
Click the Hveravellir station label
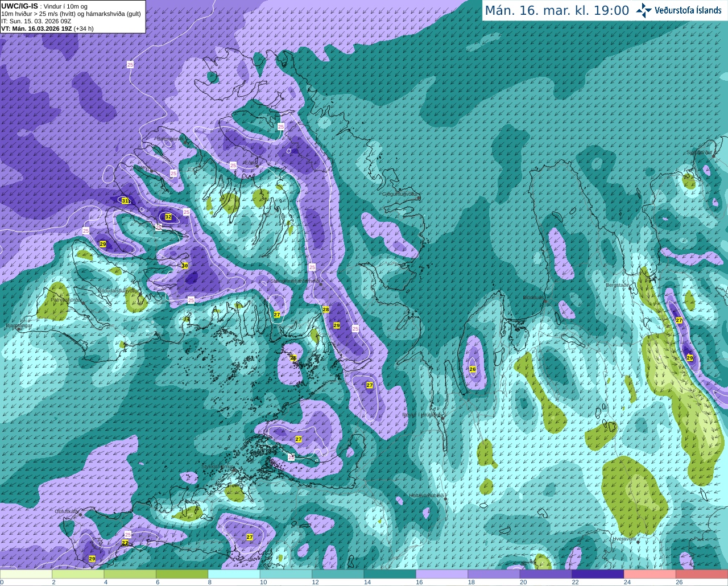tap(624, 538)
